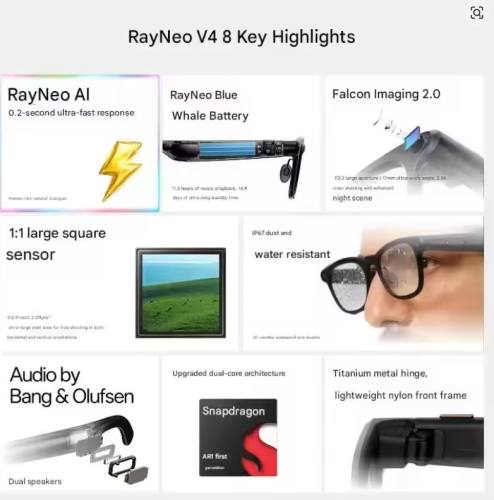Select the 'night scene' caption

pyautogui.click(x=352, y=198)
